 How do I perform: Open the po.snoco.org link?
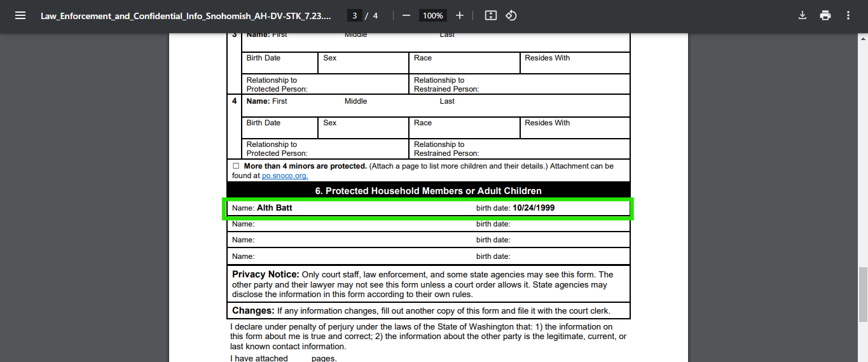[x=285, y=176]
